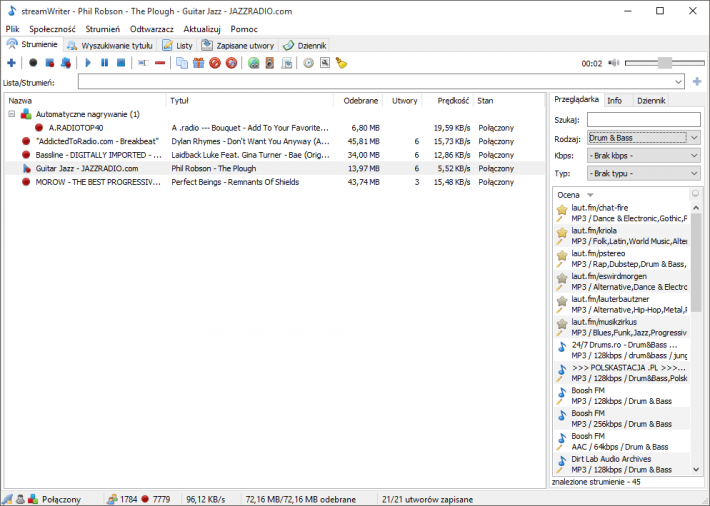Screen dimensions: 710x506
Task: Open the Aktualizuj menu
Action: [x=202, y=29]
